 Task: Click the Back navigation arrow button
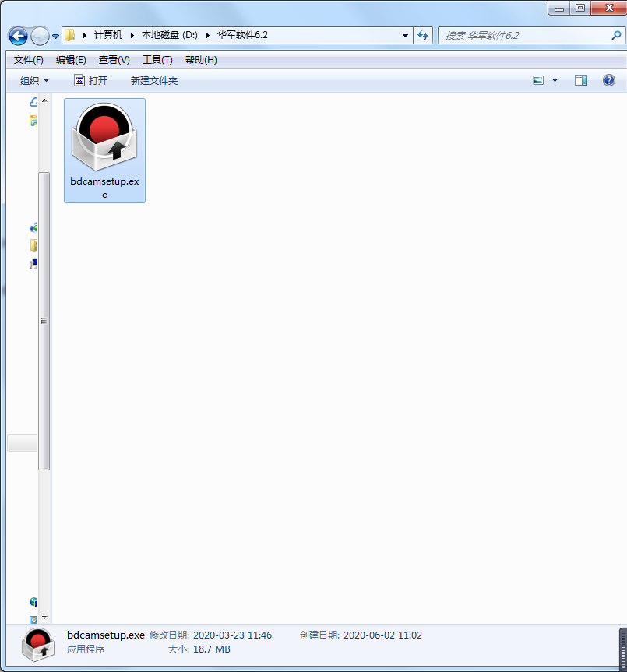[x=18, y=36]
